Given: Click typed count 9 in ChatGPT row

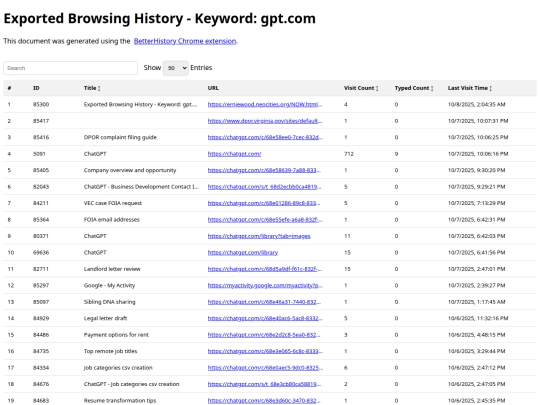Looking at the screenshot, I should coord(396,154).
